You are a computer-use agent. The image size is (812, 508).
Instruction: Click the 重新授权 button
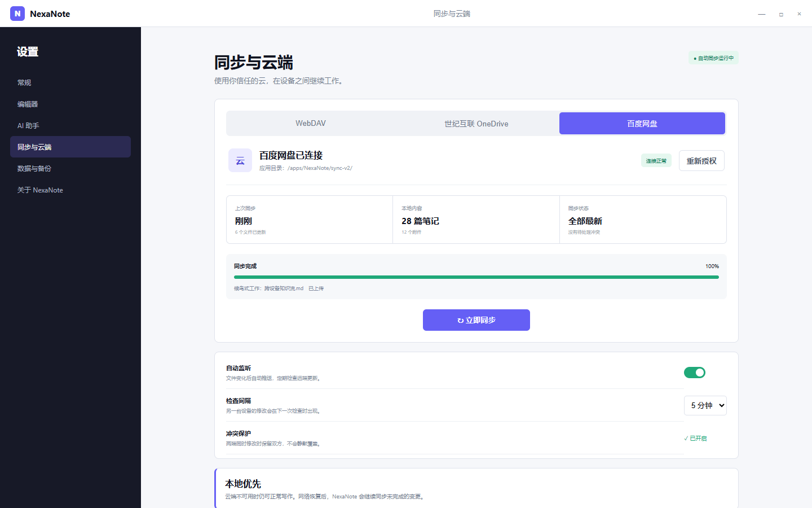tap(701, 161)
